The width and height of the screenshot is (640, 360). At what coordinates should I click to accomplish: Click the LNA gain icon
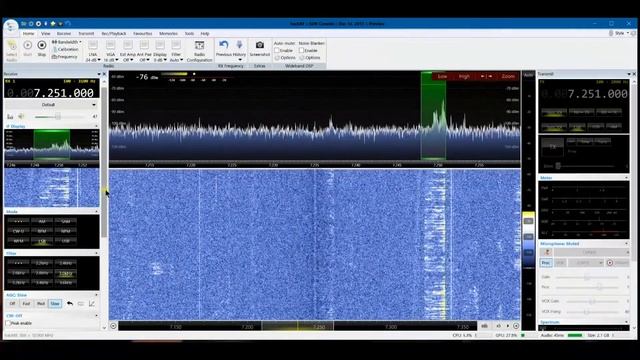pyautogui.click(x=93, y=45)
